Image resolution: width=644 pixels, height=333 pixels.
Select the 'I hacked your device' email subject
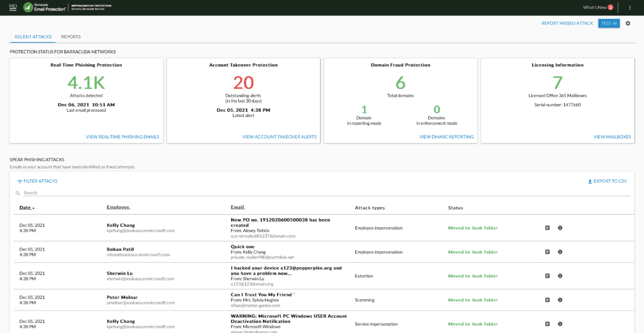[x=286, y=271]
